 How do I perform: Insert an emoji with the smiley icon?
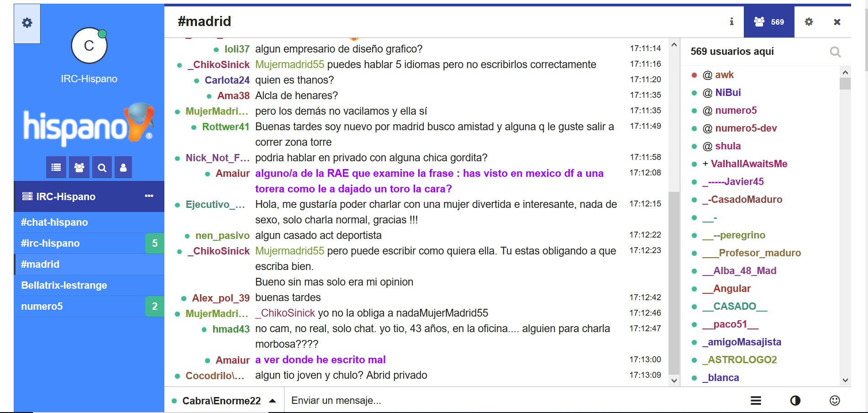[836, 400]
